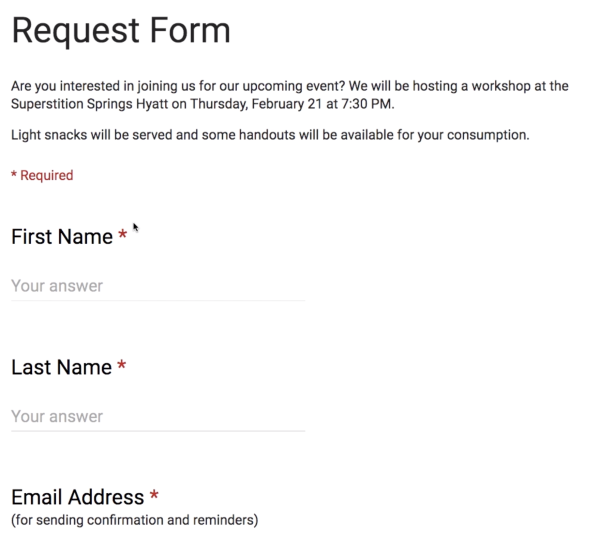Click the red asterisk beside Last Name
Image resolution: width=600 pixels, height=539 pixels.
click(121, 364)
